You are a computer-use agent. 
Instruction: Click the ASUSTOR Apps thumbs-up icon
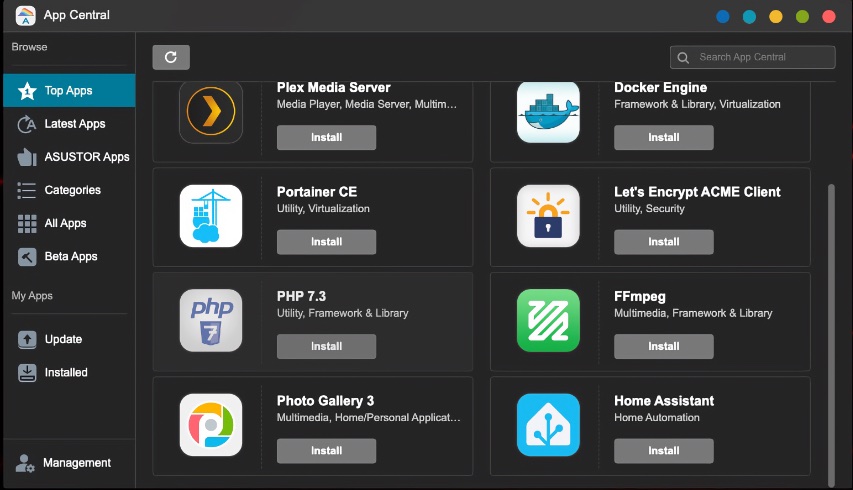coord(27,157)
